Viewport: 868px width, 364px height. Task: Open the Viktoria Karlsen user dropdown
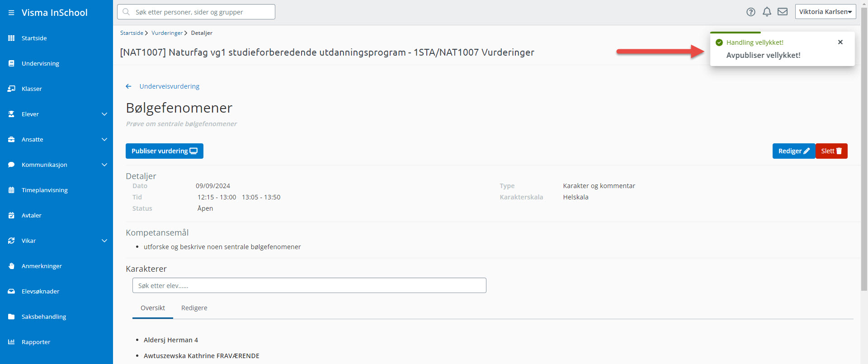826,12
